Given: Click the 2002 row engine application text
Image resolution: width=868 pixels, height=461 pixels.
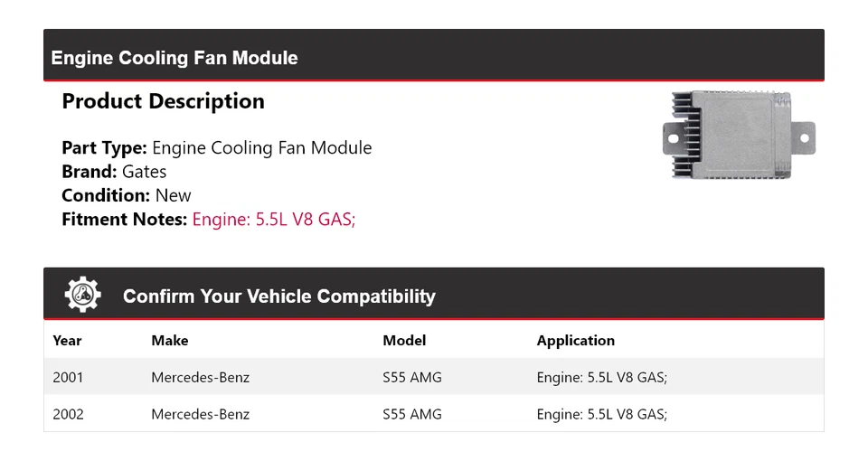Looking at the screenshot, I should coord(601,414).
